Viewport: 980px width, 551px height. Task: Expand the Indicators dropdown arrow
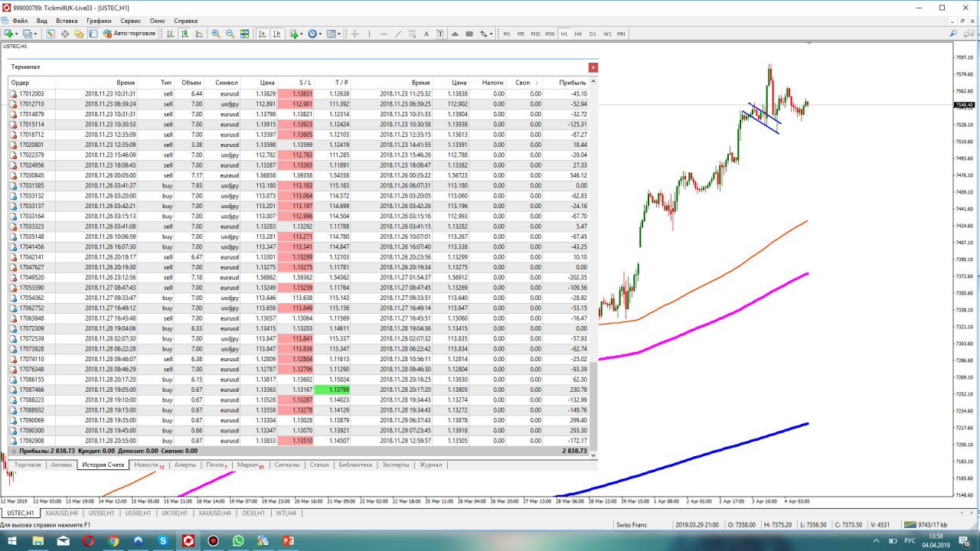302,34
